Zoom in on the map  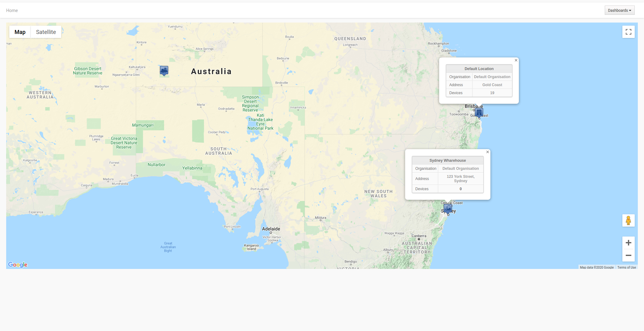click(628, 243)
